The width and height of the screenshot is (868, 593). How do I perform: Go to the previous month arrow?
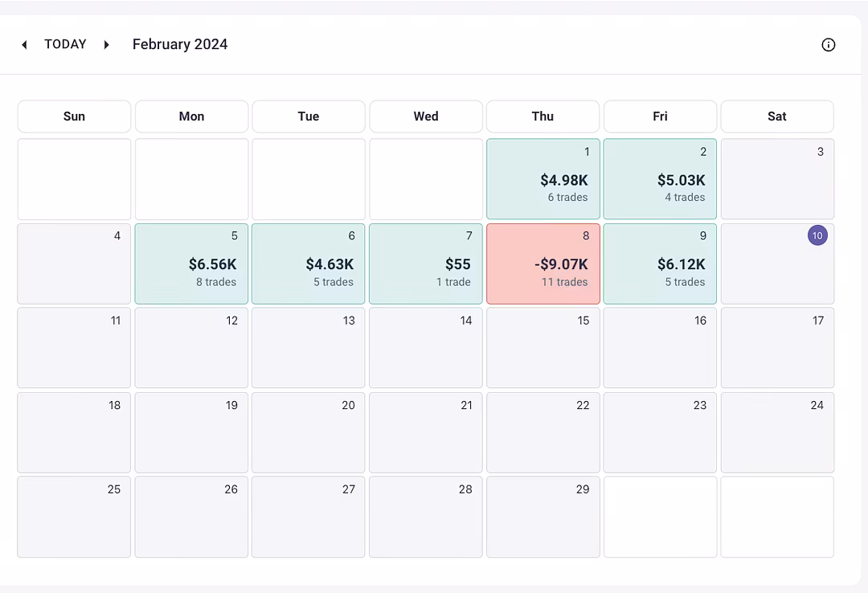[x=24, y=45]
